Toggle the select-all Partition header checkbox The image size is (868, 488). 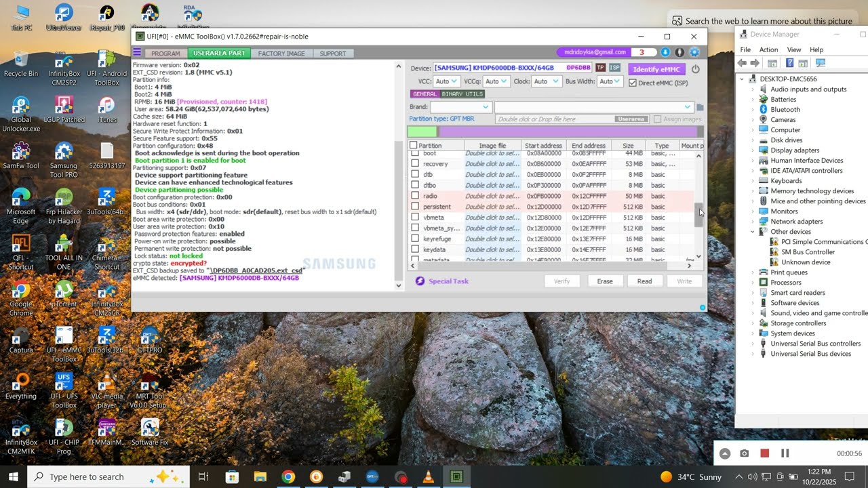(413, 146)
